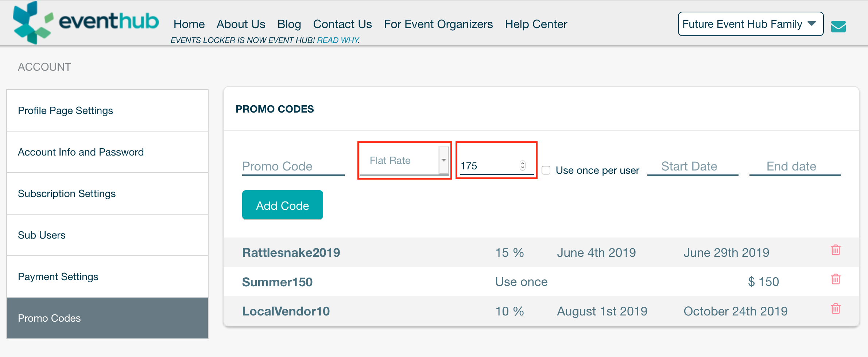Enable Use once per user checkbox
Image resolution: width=868 pixels, height=357 pixels.
pos(546,170)
